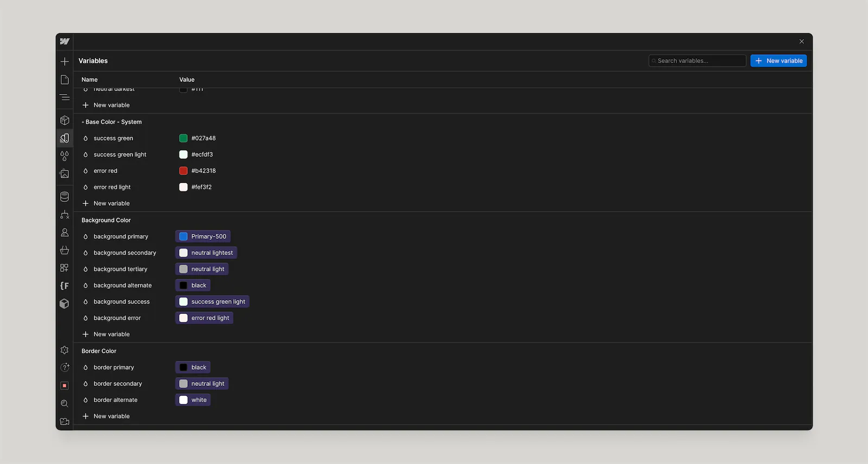Viewport: 868px width, 464px height.
Task: Open the site Settings gear
Action: [x=65, y=350]
